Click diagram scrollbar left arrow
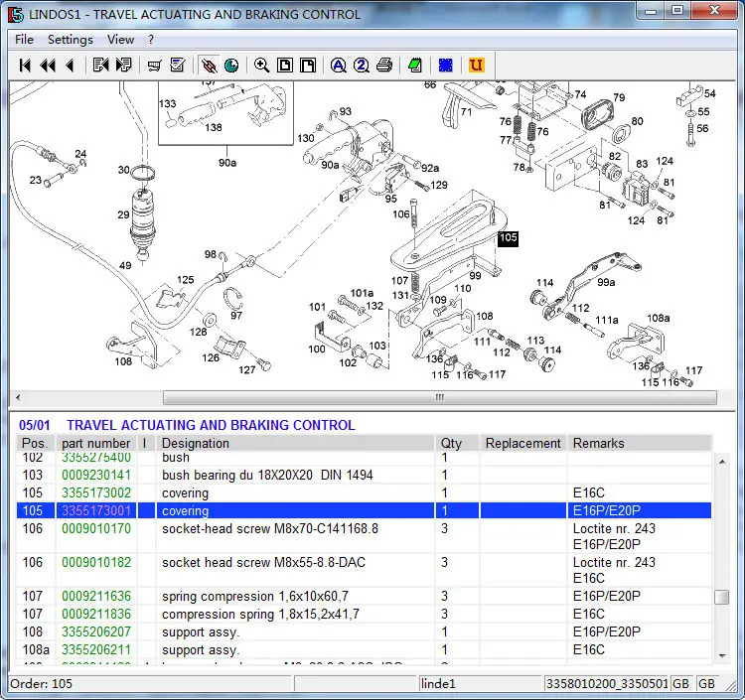This screenshot has width=745, height=700. coord(18,397)
